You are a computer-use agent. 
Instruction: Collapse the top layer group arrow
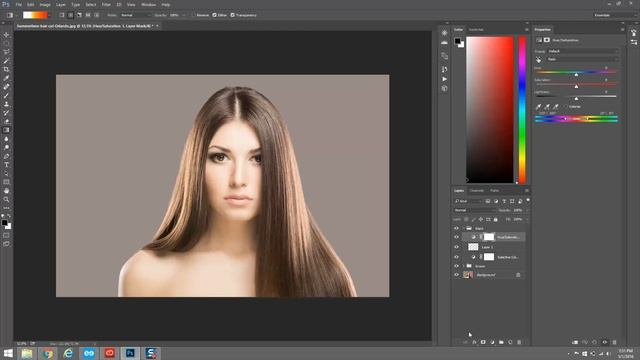point(464,229)
